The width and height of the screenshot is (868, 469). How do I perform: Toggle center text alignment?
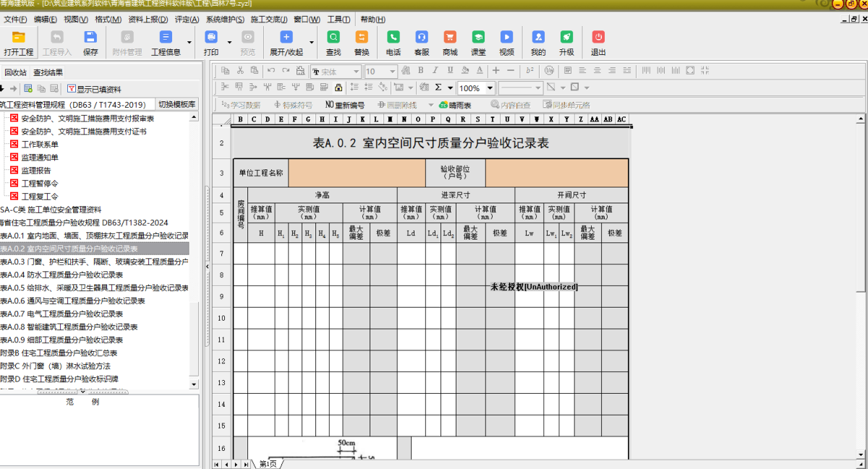[597, 70]
